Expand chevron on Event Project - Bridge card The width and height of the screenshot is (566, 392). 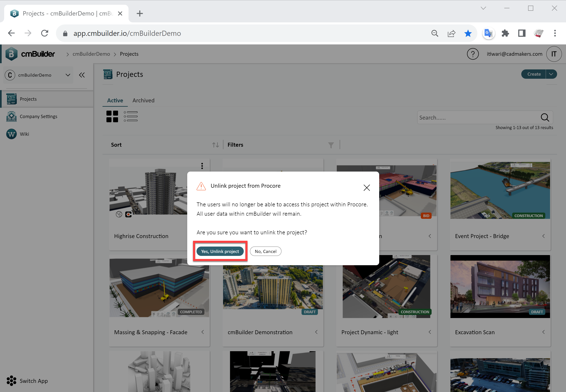543,236
